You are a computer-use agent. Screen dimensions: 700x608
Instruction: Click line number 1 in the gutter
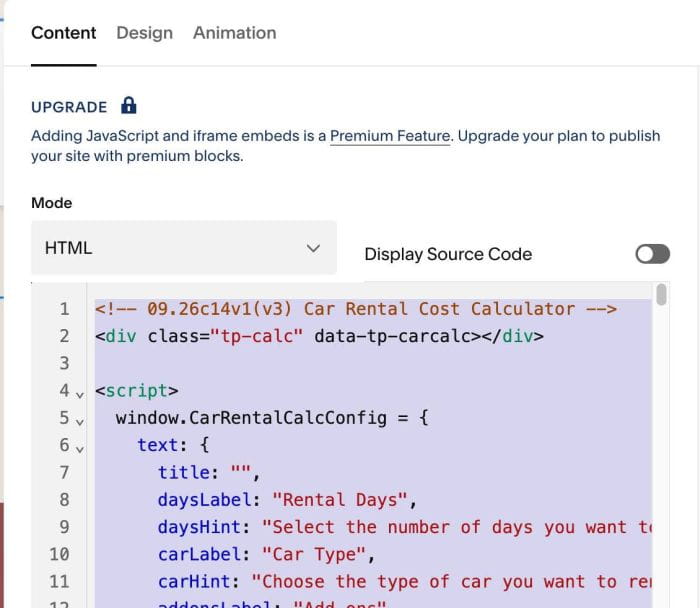(x=64, y=309)
